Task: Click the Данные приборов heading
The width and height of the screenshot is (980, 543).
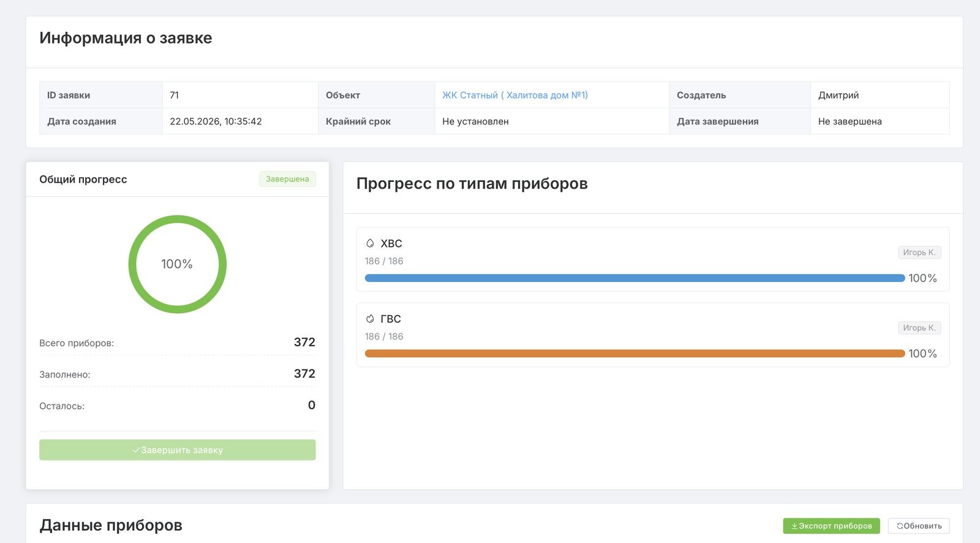Action: tap(111, 525)
